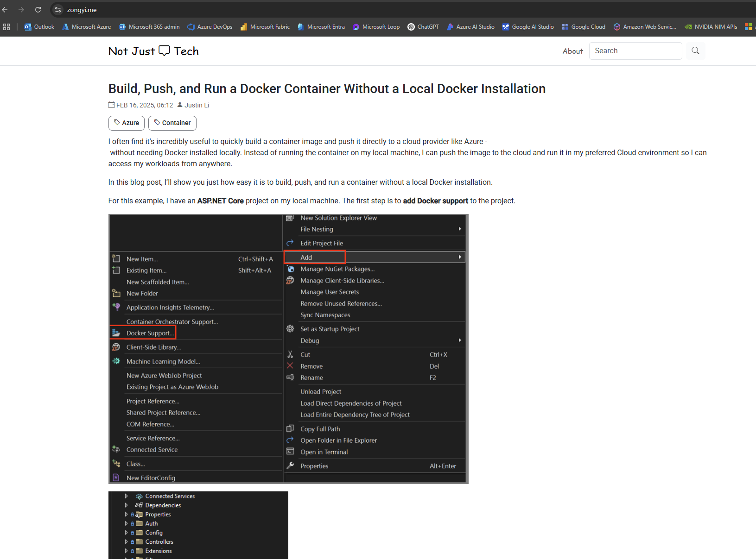Click the Microsoft logo bookmark at far right

tap(748, 27)
